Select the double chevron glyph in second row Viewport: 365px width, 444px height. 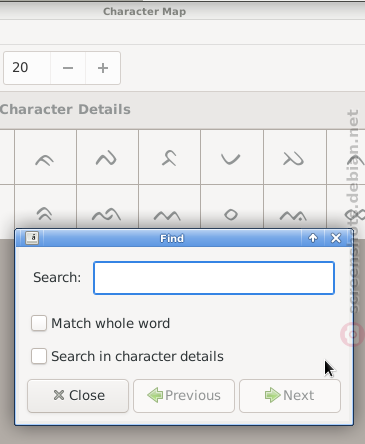(x=45, y=207)
